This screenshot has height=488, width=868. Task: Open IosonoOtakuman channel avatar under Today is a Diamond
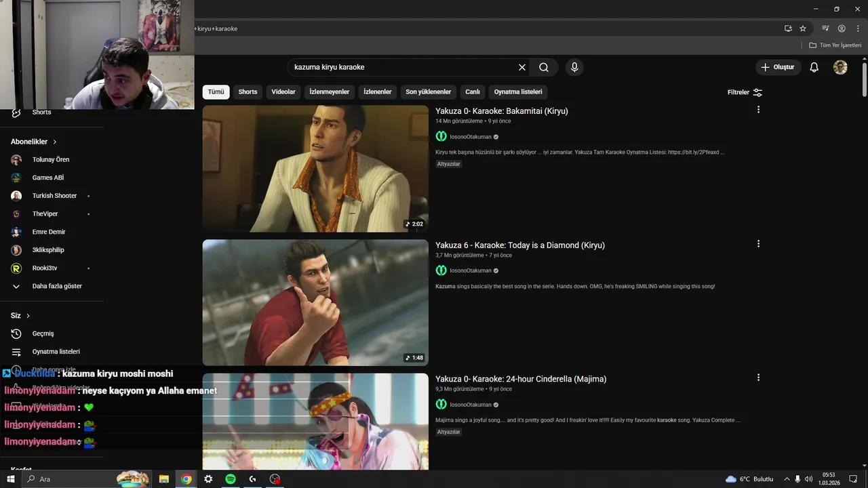pos(441,270)
